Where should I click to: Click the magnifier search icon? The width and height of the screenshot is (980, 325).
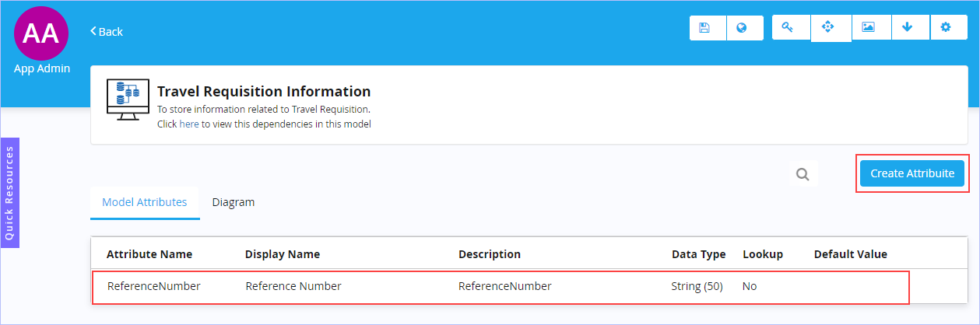pyautogui.click(x=803, y=174)
